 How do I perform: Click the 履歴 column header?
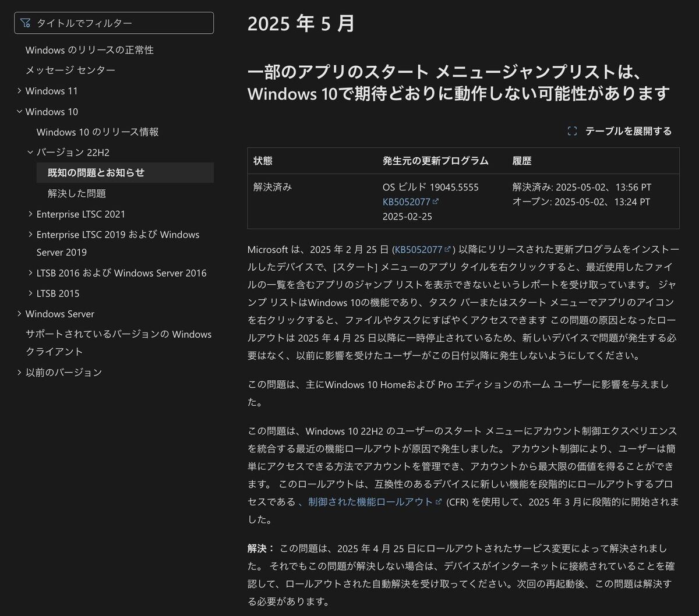coord(522,161)
